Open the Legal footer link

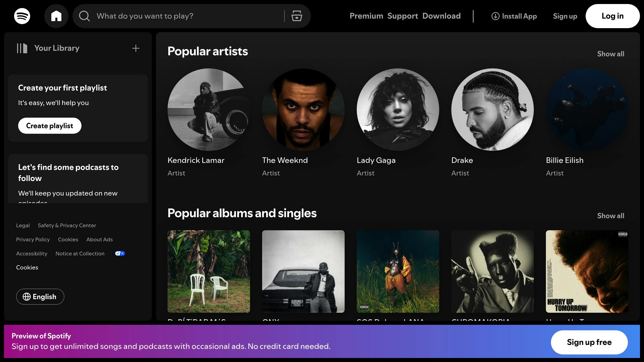(23, 225)
